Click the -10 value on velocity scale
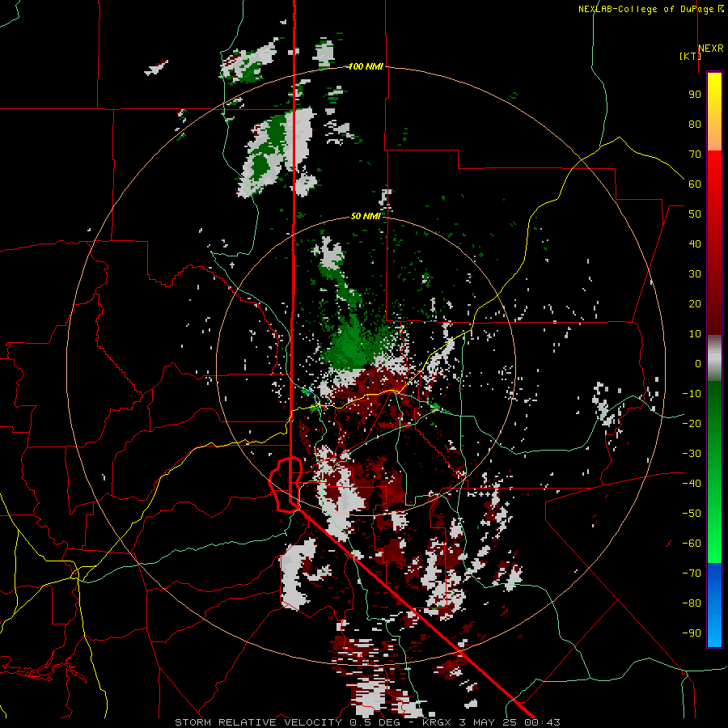Viewport: 728px width, 728px height. [x=692, y=394]
